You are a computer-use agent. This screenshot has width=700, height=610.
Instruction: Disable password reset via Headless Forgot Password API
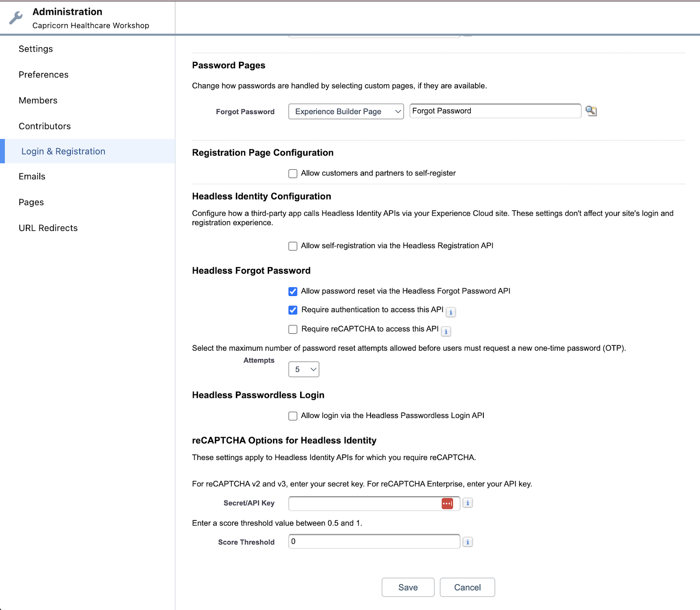pyautogui.click(x=293, y=291)
